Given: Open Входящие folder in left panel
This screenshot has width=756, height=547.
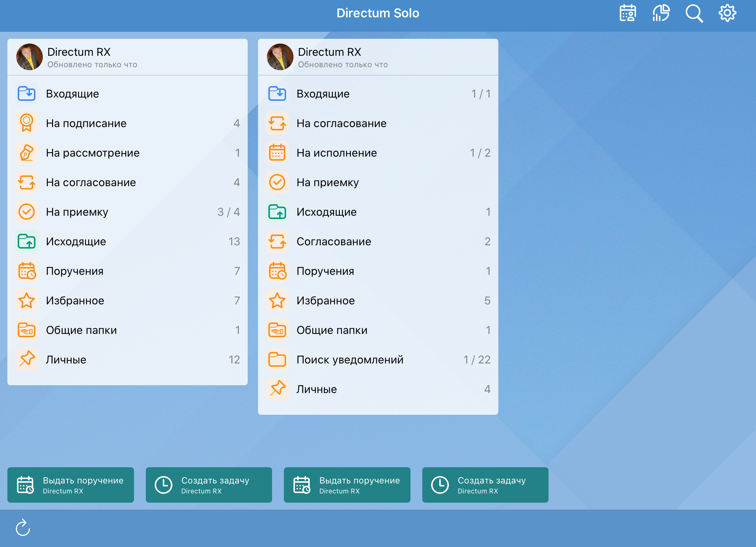Looking at the screenshot, I should pyautogui.click(x=72, y=94).
